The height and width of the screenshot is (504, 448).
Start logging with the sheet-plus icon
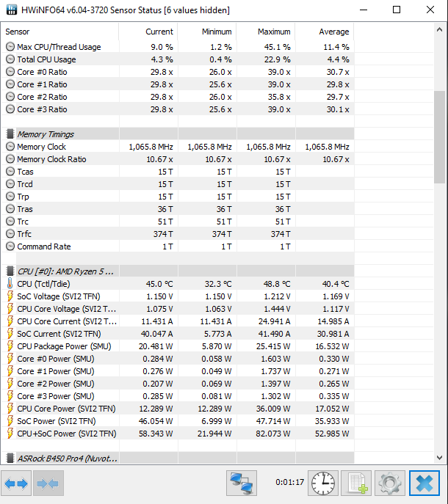click(x=358, y=483)
